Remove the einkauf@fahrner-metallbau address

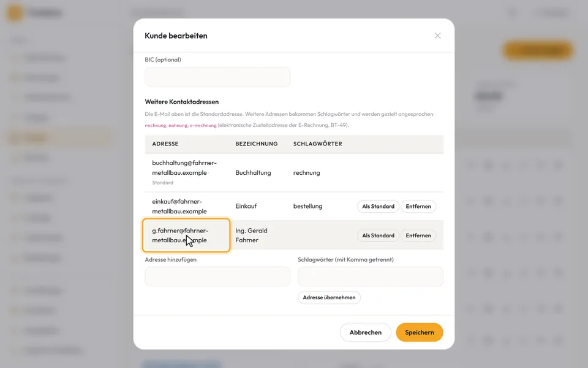point(418,206)
